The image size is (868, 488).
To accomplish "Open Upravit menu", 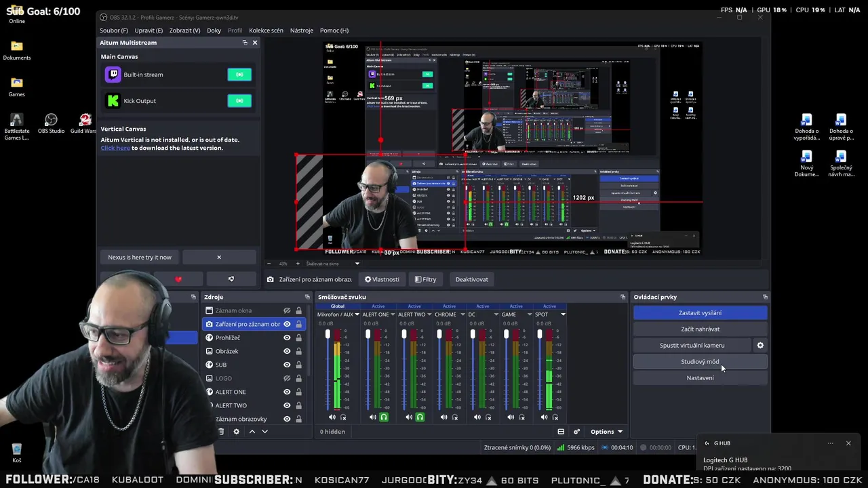I will pyautogui.click(x=149, y=30).
